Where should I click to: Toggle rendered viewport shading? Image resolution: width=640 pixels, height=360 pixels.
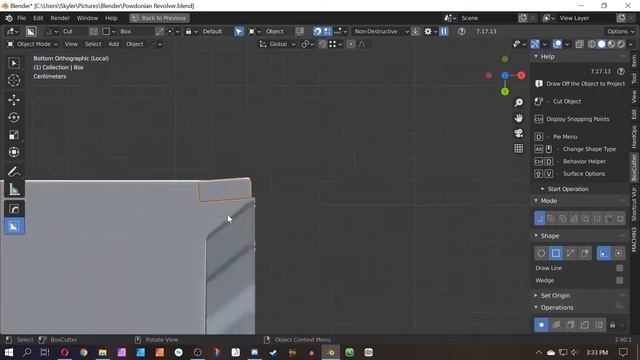[621, 44]
